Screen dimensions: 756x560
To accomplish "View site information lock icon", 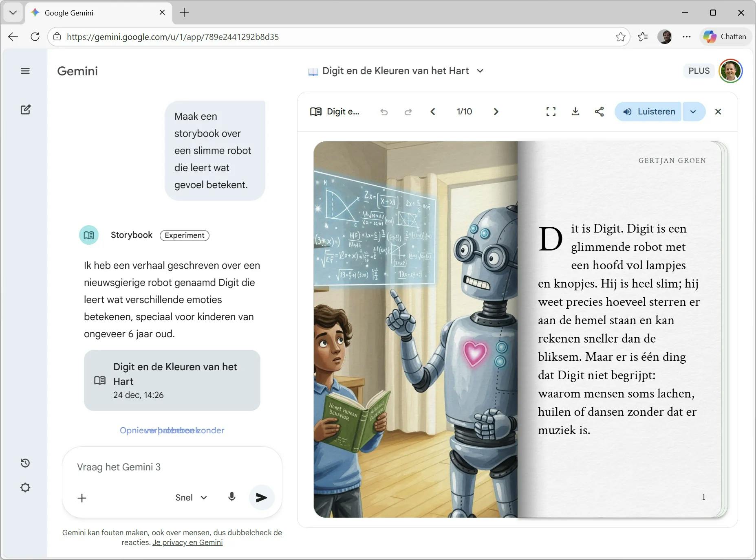I will coord(57,37).
